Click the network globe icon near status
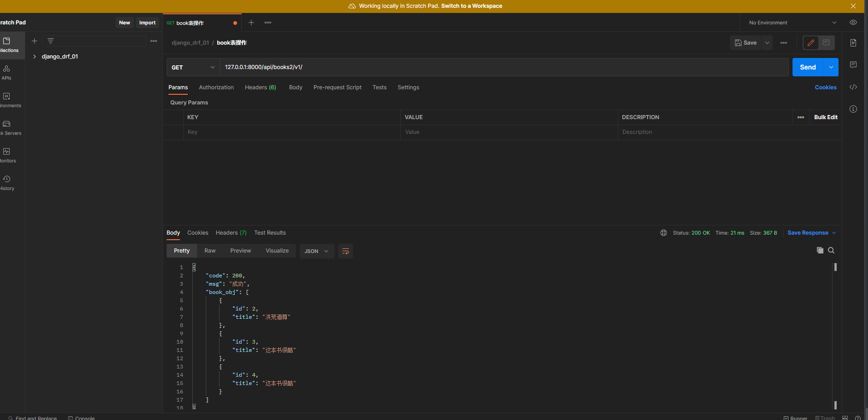868x420 pixels. click(664, 233)
